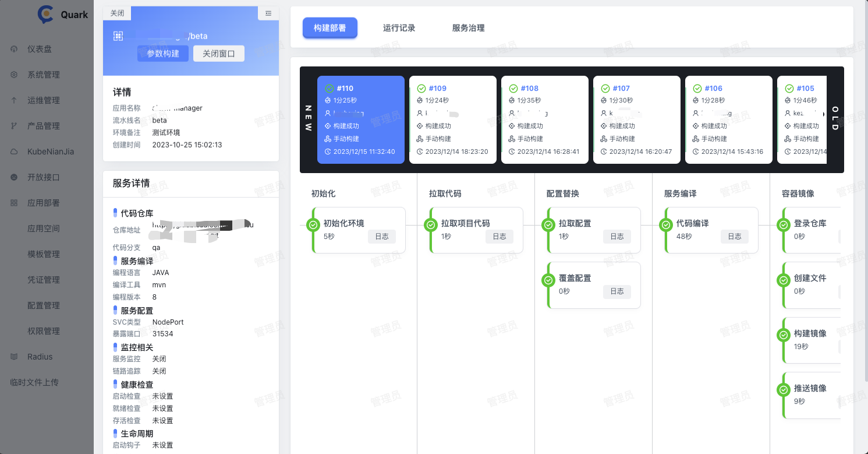The height and width of the screenshot is (454, 868).
Task: Click green check on 覆盖配置 step
Action: (x=548, y=280)
